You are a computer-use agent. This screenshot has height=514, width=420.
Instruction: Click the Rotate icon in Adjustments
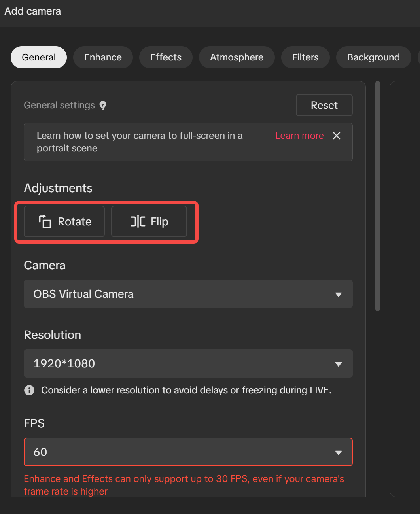tap(45, 221)
